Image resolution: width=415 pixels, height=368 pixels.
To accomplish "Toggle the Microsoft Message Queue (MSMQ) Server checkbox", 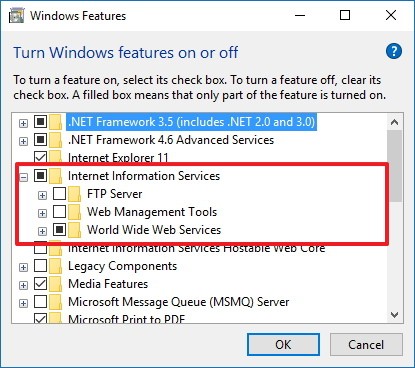I will click(40, 302).
